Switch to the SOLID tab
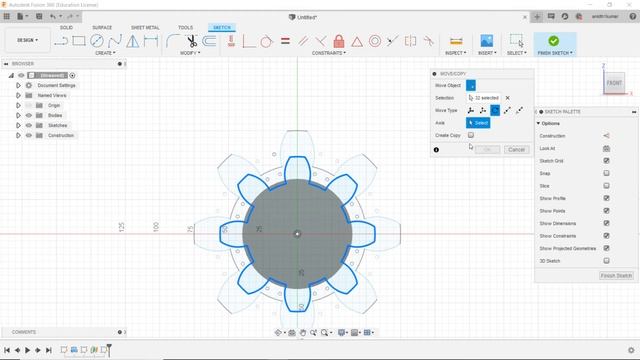This screenshot has height=360, width=640. 66,27
